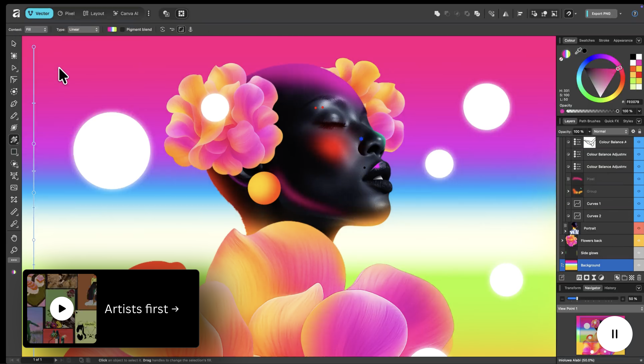This screenshot has width=644, height=364.
Task: Expand the Flowers back layer group
Action: (562, 241)
